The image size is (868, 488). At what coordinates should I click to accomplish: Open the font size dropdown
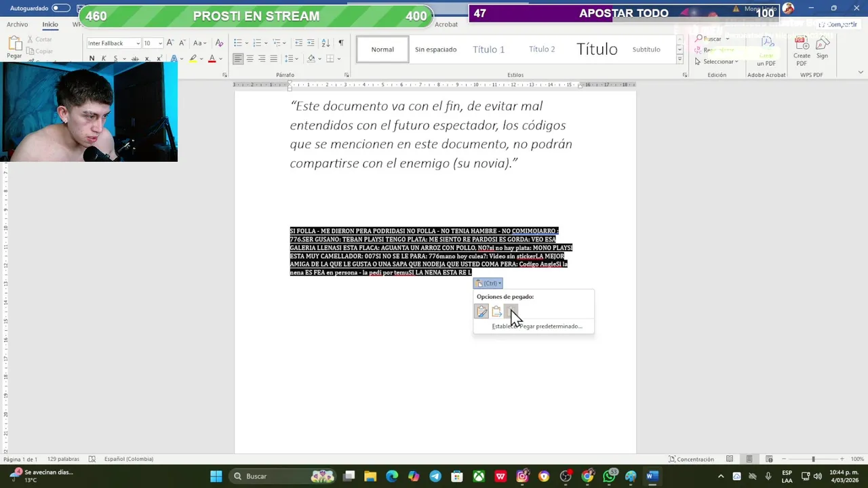point(160,43)
